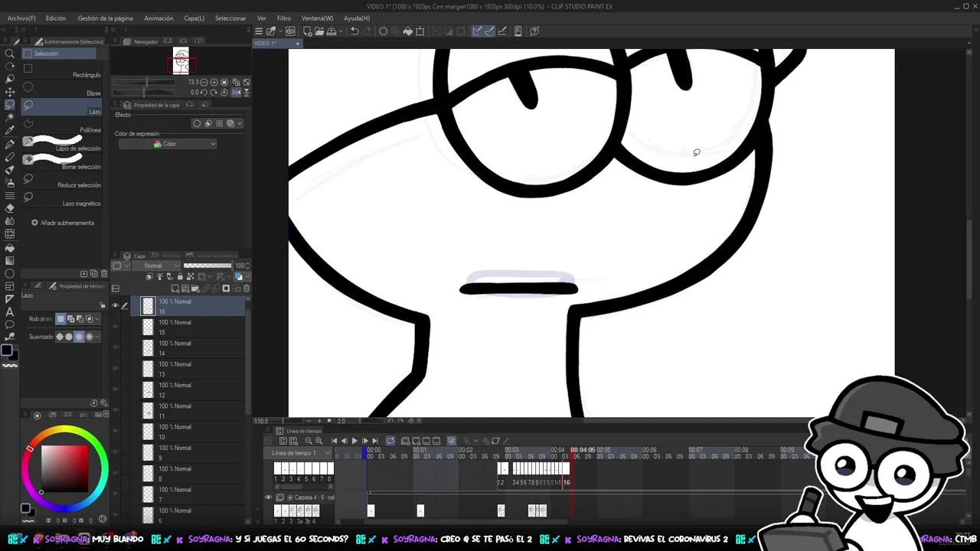Toggle the lock layer icon
The width and height of the screenshot is (980, 551).
tap(180, 276)
